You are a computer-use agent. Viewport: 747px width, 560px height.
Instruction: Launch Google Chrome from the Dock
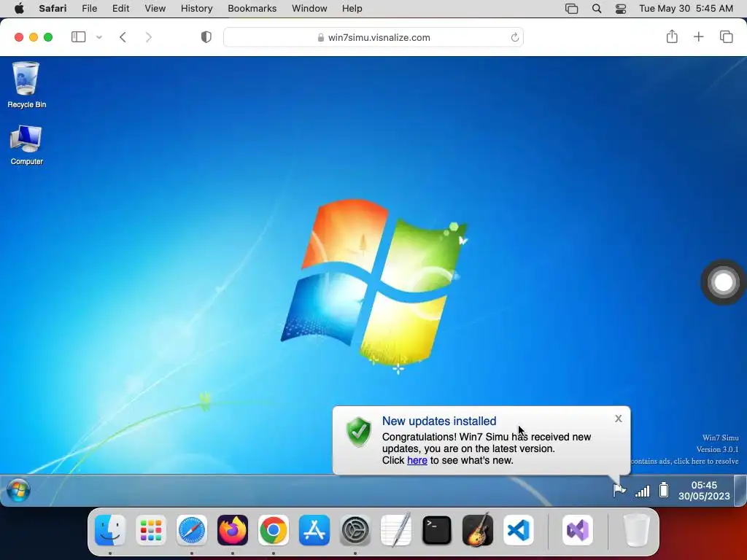click(x=274, y=530)
